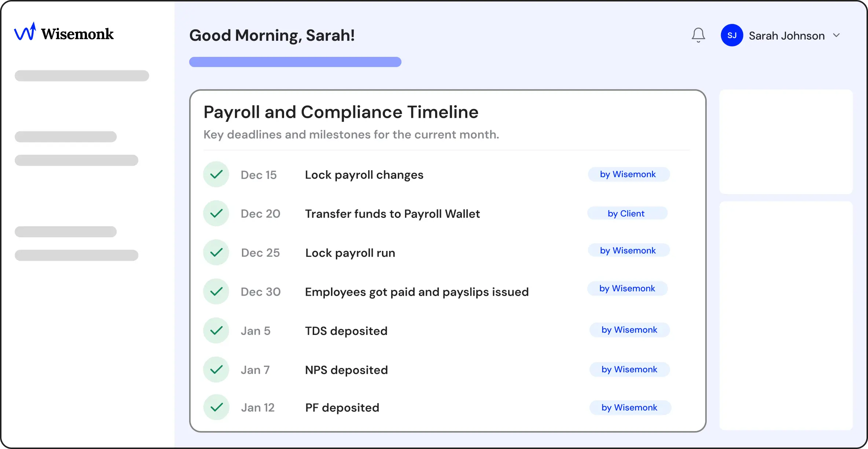Click the checkmark for NPS deposited
This screenshot has width=868, height=449.
(216, 369)
